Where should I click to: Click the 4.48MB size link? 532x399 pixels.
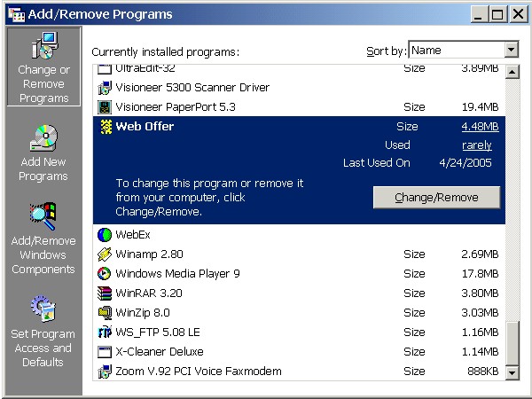click(480, 127)
